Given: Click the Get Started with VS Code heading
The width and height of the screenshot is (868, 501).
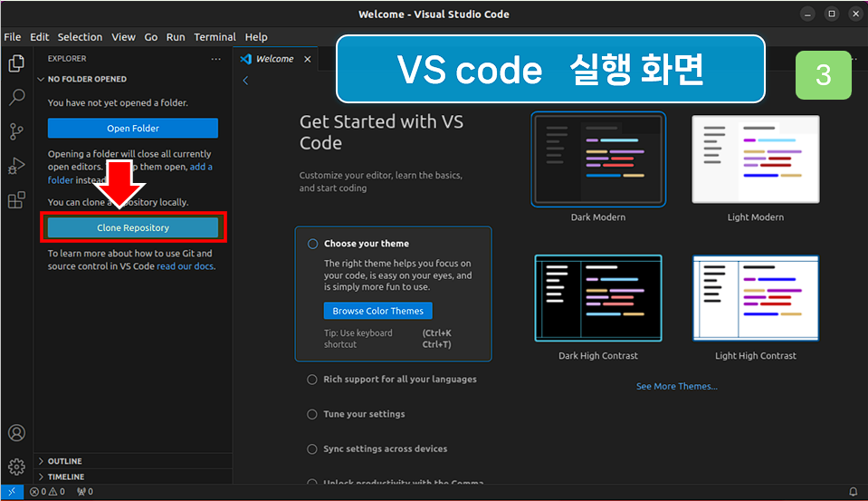Looking at the screenshot, I should (381, 132).
